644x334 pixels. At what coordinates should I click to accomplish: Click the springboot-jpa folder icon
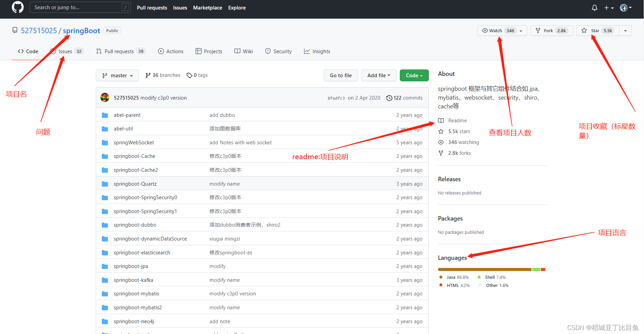pyautogui.click(x=105, y=266)
